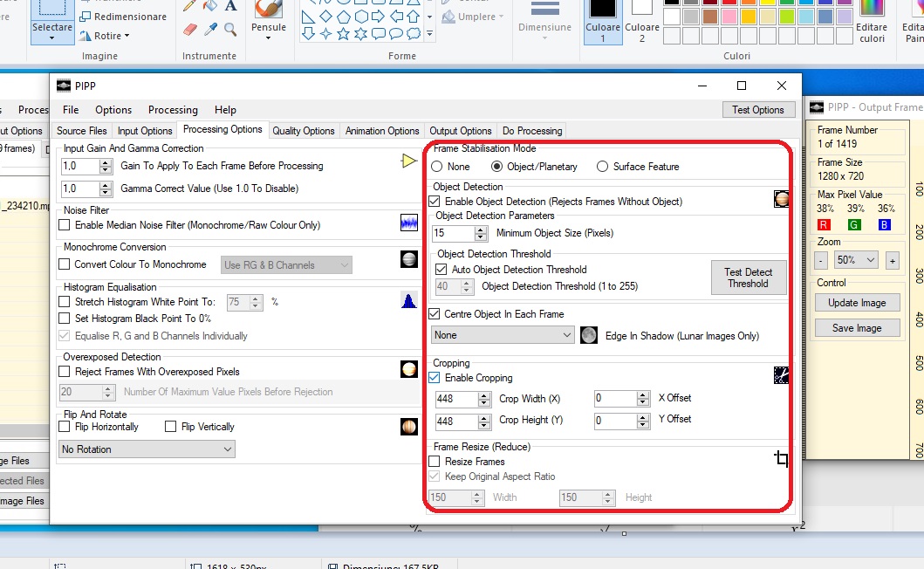Click the object detection planet icon
The width and height of the screenshot is (924, 569).
781,199
